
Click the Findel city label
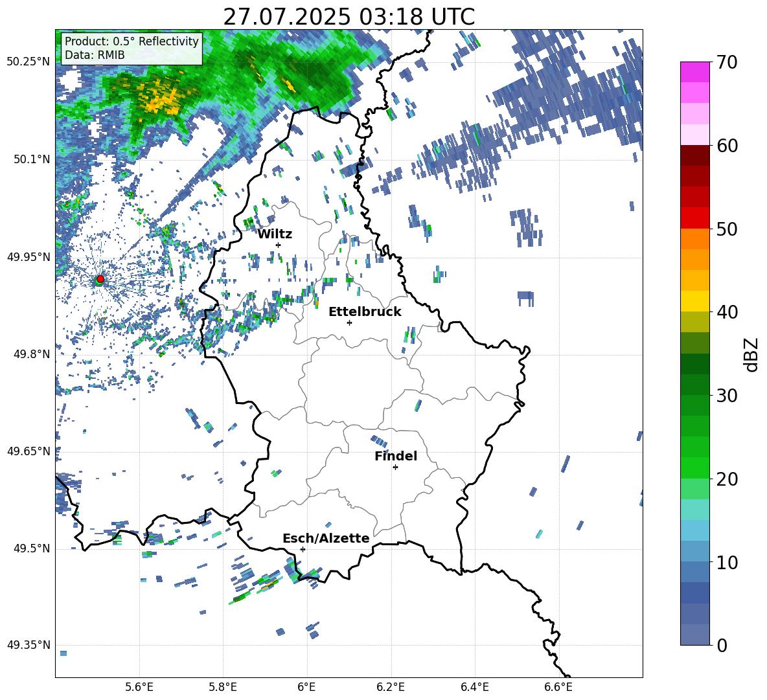tap(396, 456)
